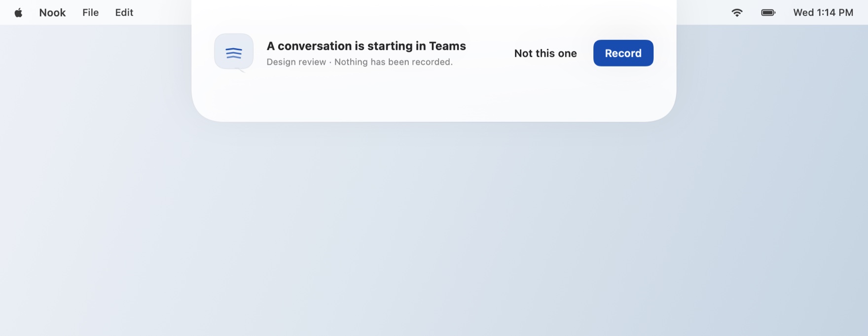Click the Wed 1:14 PM clock
Screen dimensions: 868x336
823,12
